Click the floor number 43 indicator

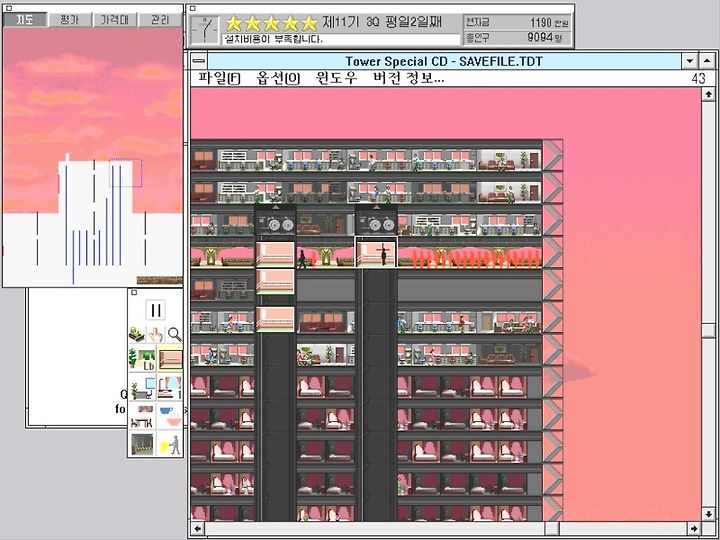(x=698, y=79)
